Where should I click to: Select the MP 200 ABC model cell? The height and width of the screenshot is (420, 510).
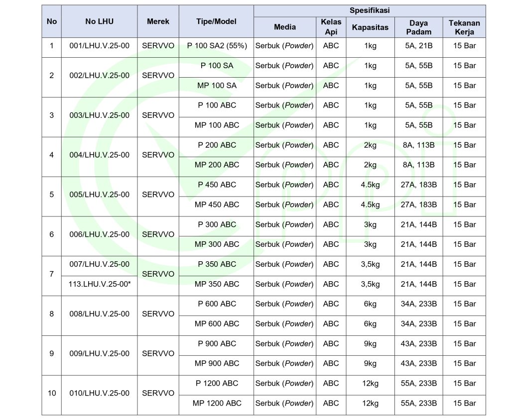point(217,165)
